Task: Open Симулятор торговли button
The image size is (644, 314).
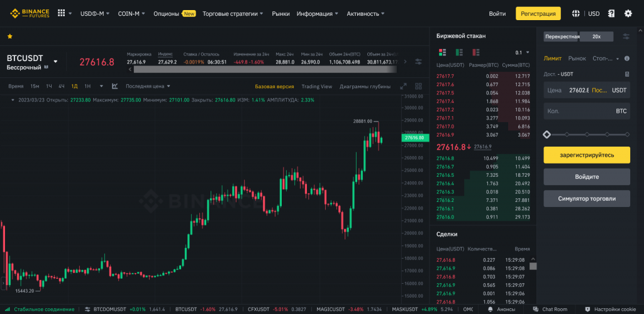Action: tap(587, 198)
